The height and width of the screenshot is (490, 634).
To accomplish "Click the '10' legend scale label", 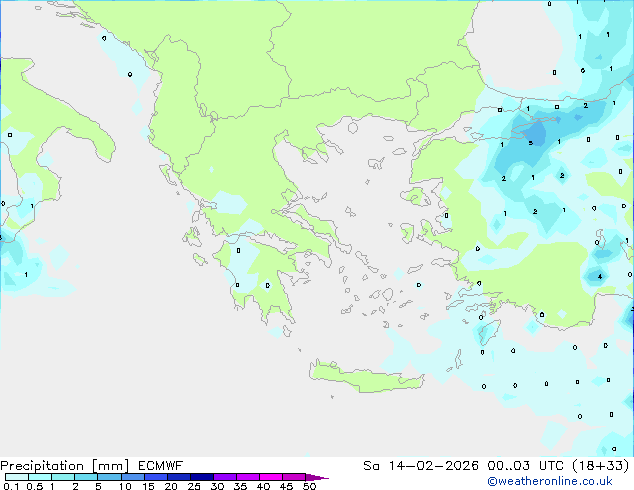I will click(x=125, y=486).
